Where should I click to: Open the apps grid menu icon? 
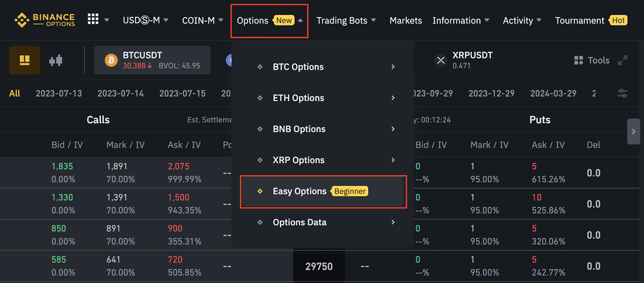point(93,19)
